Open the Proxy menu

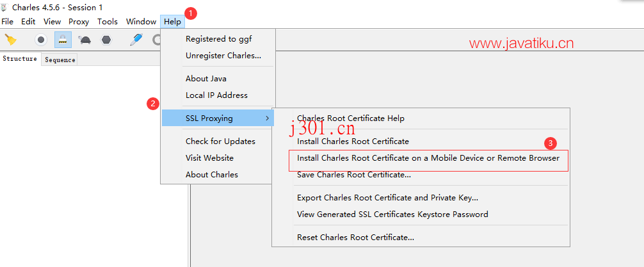click(79, 22)
